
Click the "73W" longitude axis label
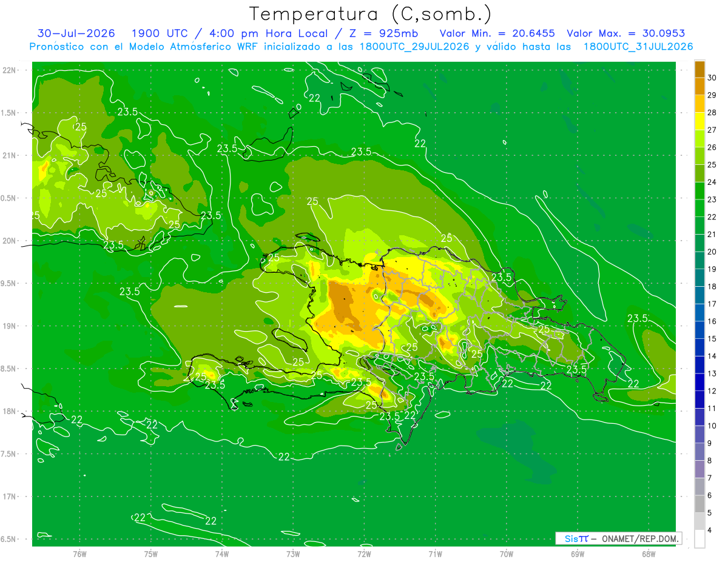pos(293,554)
